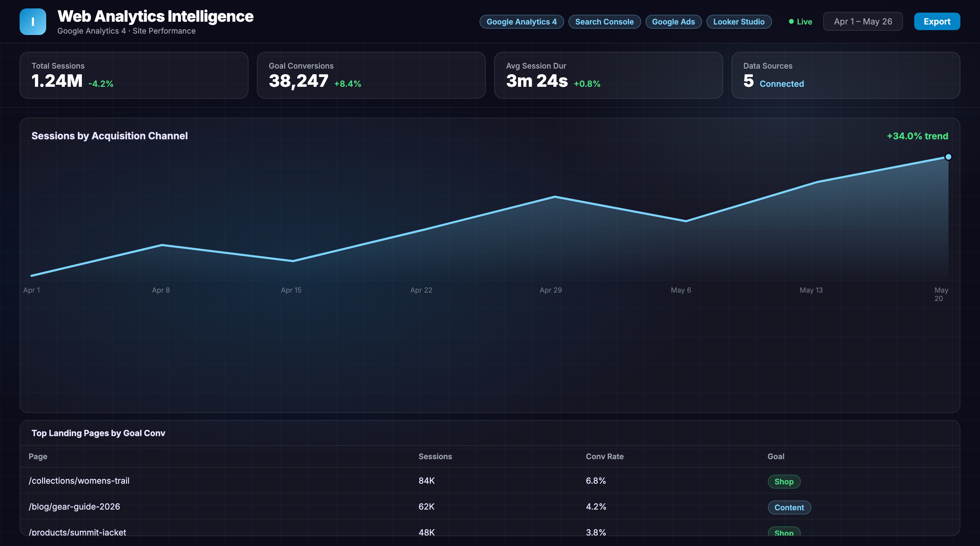
Task: Click the 4.2% conversion rate value
Action: (596, 506)
